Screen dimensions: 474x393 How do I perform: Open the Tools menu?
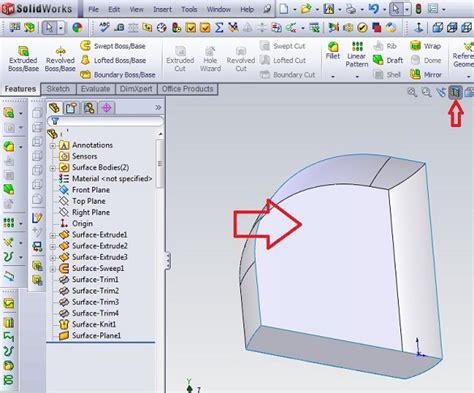click(x=189, y=9)
